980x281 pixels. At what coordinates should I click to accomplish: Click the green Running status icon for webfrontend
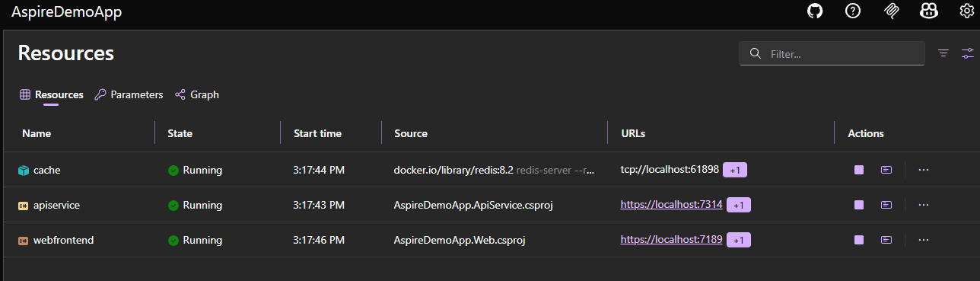pyautogui.click(x=173, y=241)
